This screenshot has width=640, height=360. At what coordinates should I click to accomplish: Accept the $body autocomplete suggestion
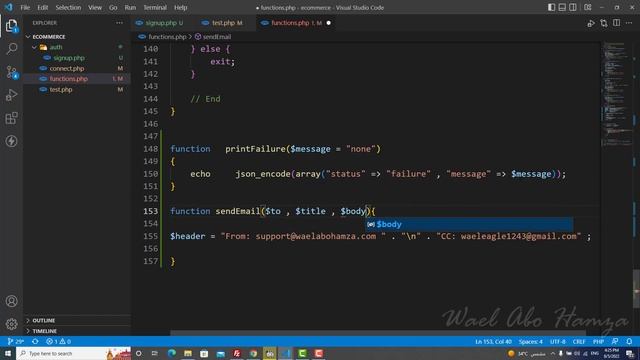pos(469,224)
